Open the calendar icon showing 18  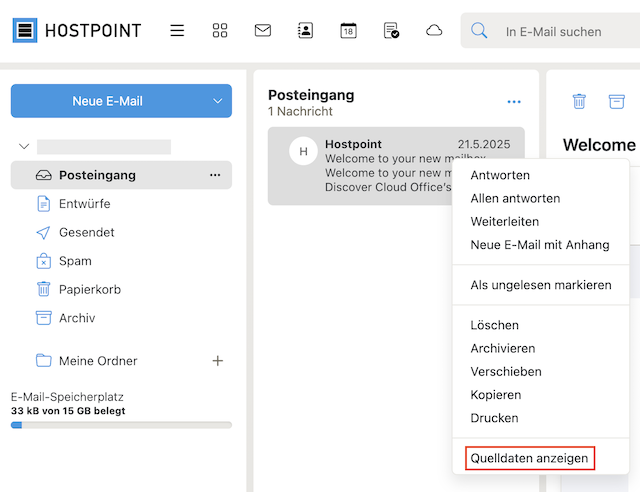[x=348, y=31]
